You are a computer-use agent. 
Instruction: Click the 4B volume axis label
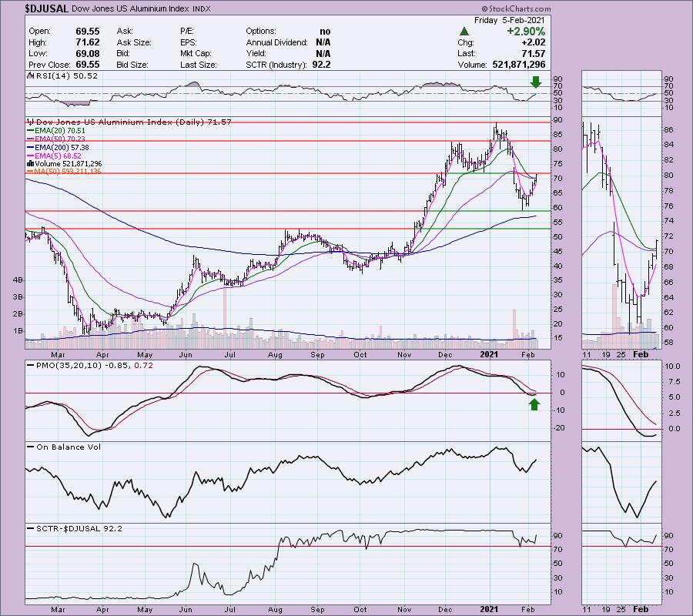click(x=18, y=280)
